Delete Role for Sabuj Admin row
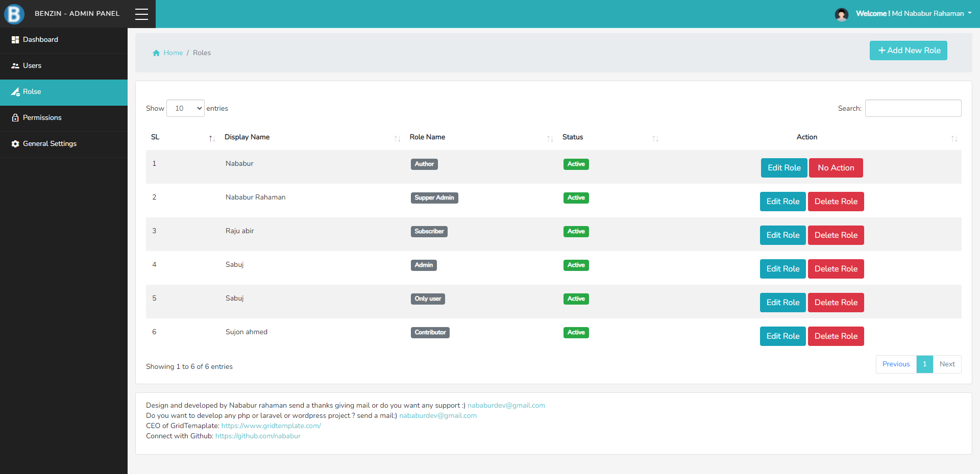Image resolution: width=980 pixels, height=474 pixels. click(836, 269)
